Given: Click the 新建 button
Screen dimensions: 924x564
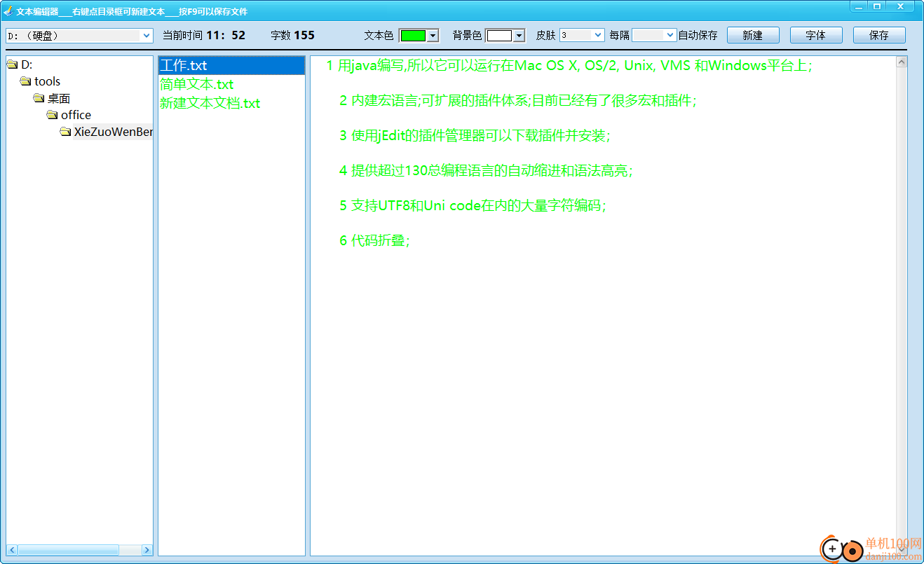Looking at the screenshot, I should (x=753, y=35).
